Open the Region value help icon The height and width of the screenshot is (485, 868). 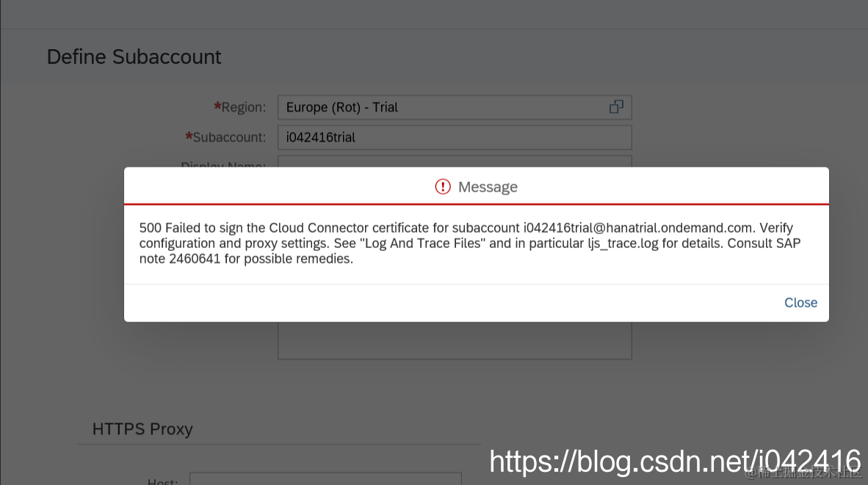[x=616, y=107]
